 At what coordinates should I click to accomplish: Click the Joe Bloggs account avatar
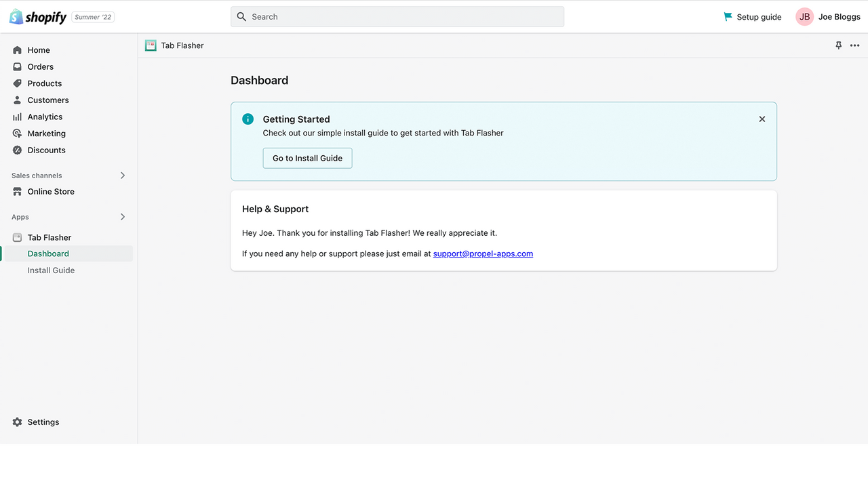pos(804,16)
